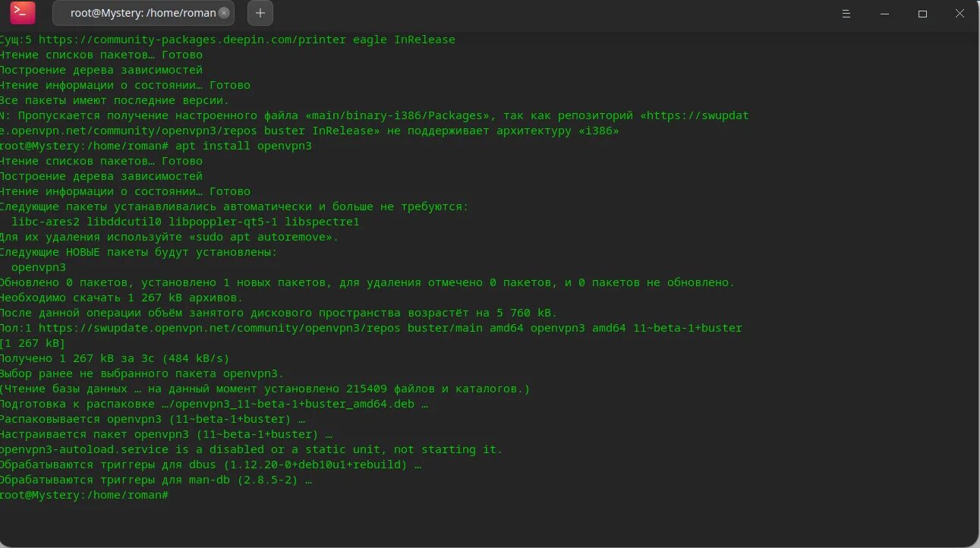Click 'openvpn3-autoload.service is a disabled' line
The width and height of the screenshot is (980, 548).
pos(251,449)
